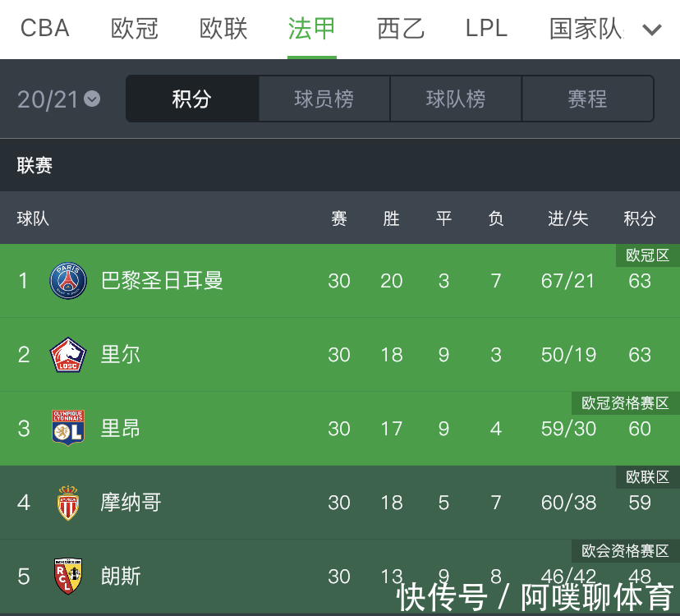Open the 20/21 season dropdown

point(58,99)
